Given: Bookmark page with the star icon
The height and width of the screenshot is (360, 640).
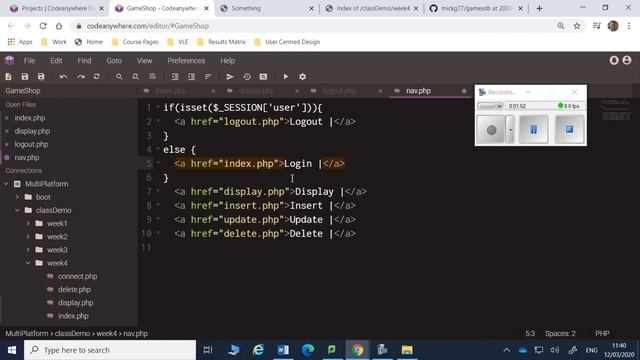Looking at the screenshot, I should click(x=577, y=26).
